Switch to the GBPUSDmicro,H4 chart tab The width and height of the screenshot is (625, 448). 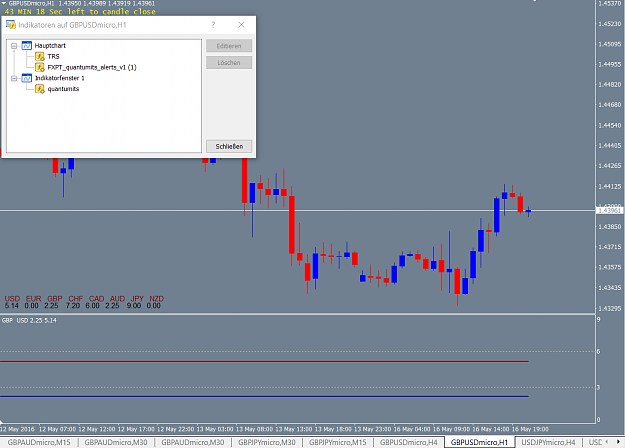click(x=409, y=442)
